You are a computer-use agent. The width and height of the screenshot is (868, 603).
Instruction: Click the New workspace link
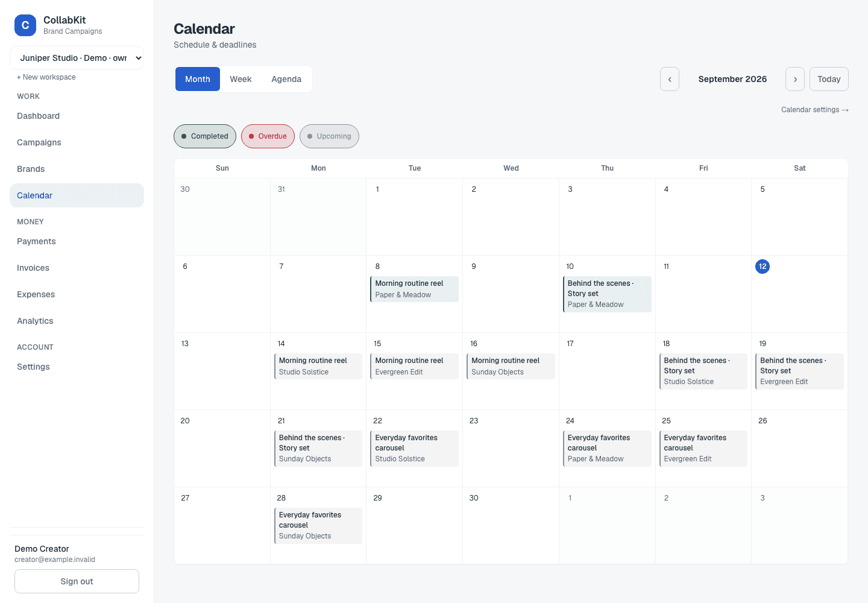pyautogui.click(x=46, y=77)
